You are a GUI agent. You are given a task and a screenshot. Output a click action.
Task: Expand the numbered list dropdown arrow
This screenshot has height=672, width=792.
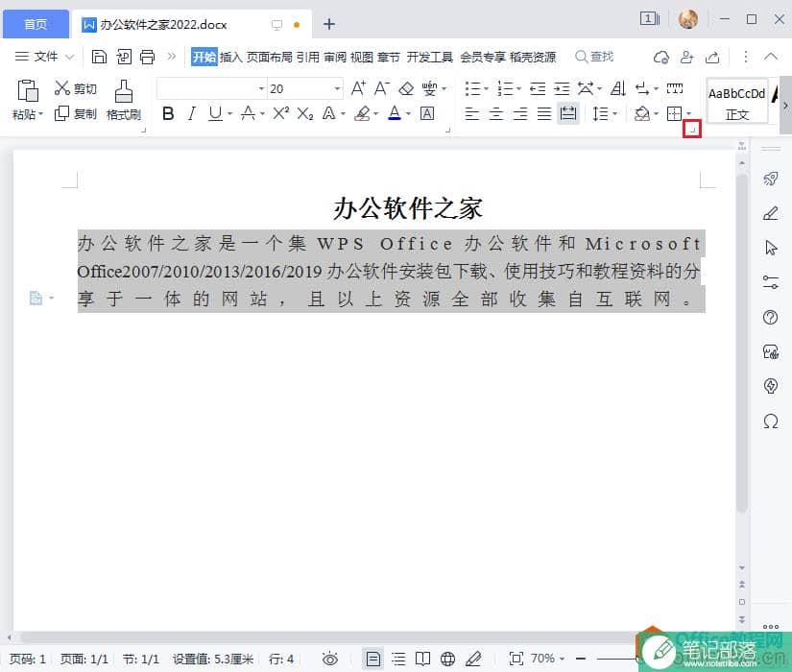pos(518,89)
